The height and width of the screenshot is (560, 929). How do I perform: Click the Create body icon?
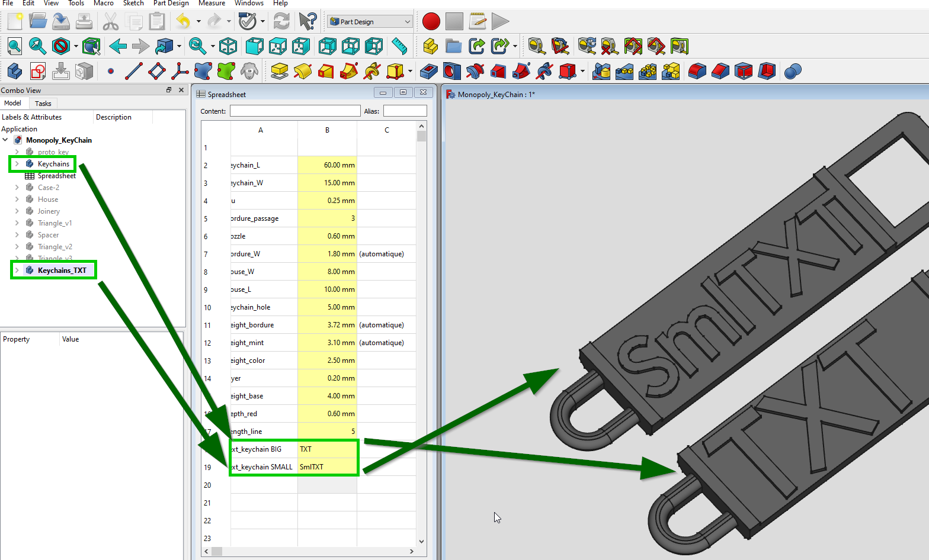[x=15, y=72]
